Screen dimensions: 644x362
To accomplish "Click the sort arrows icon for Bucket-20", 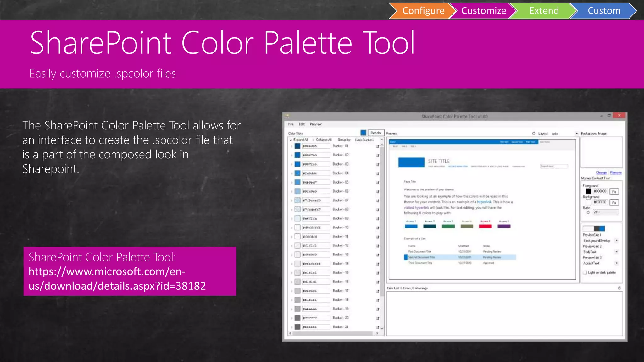I will click(378, 318).
